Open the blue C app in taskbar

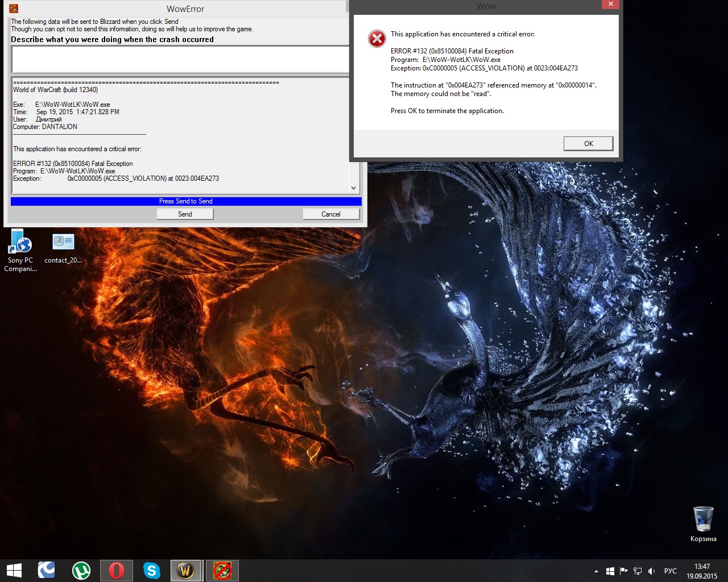pos(46,570)
